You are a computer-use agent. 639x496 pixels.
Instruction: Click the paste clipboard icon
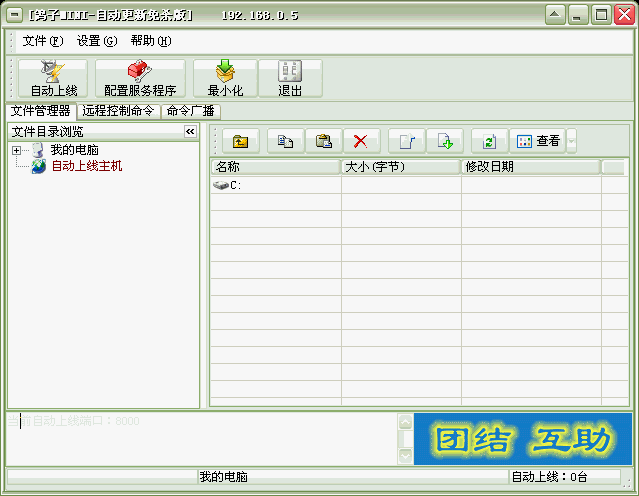point(323,141)
